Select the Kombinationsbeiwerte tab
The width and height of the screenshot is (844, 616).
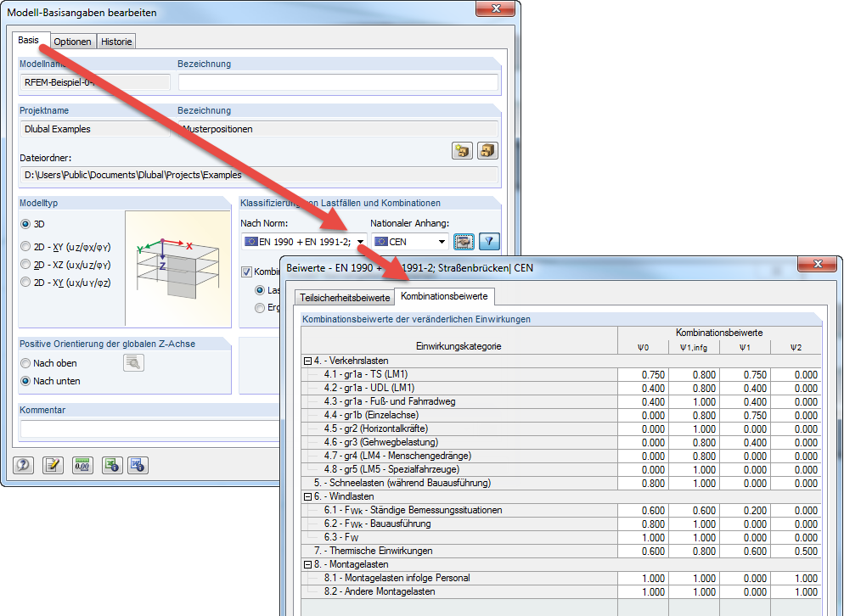click(444, 296)
